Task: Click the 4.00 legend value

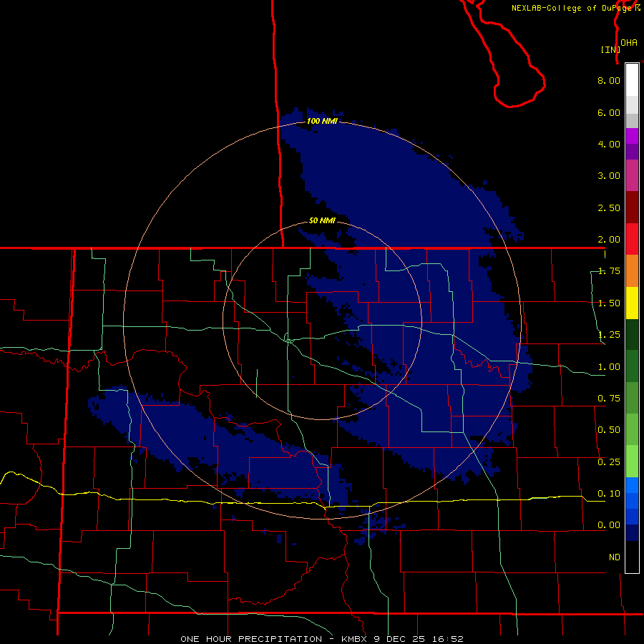Action: click(x=609, y=144)
